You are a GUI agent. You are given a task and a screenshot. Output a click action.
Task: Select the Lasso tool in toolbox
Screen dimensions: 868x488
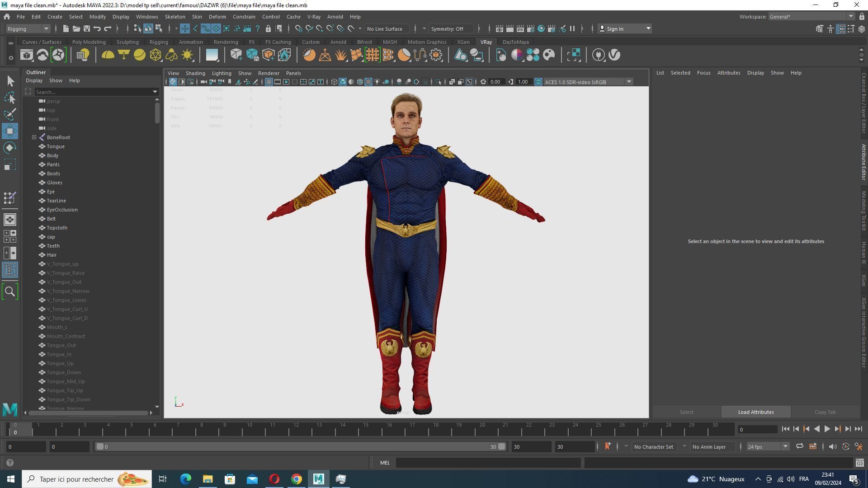[x=10, y=98]
